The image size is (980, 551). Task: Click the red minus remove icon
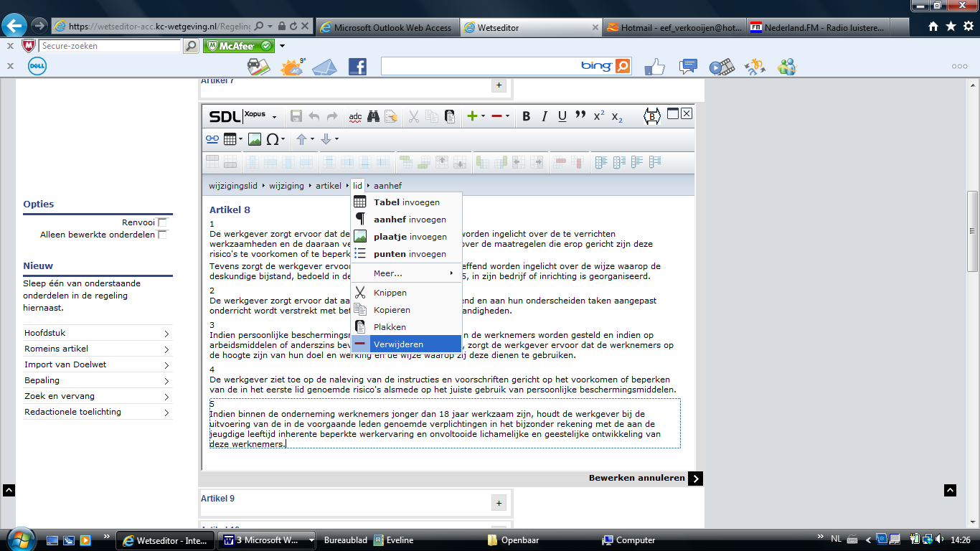[x=496, y=116]
